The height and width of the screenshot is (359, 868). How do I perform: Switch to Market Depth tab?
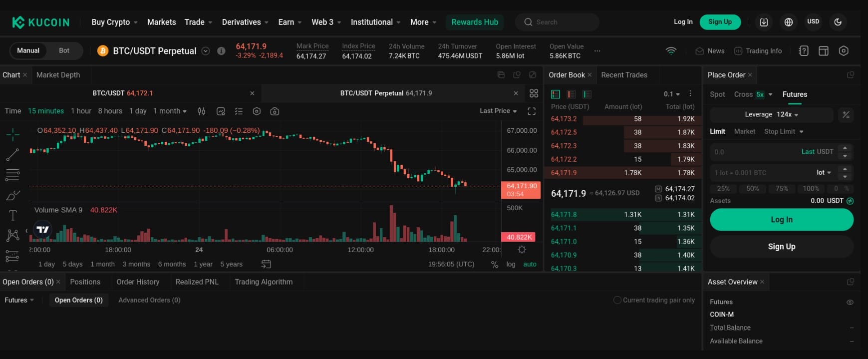coord(58,75)
